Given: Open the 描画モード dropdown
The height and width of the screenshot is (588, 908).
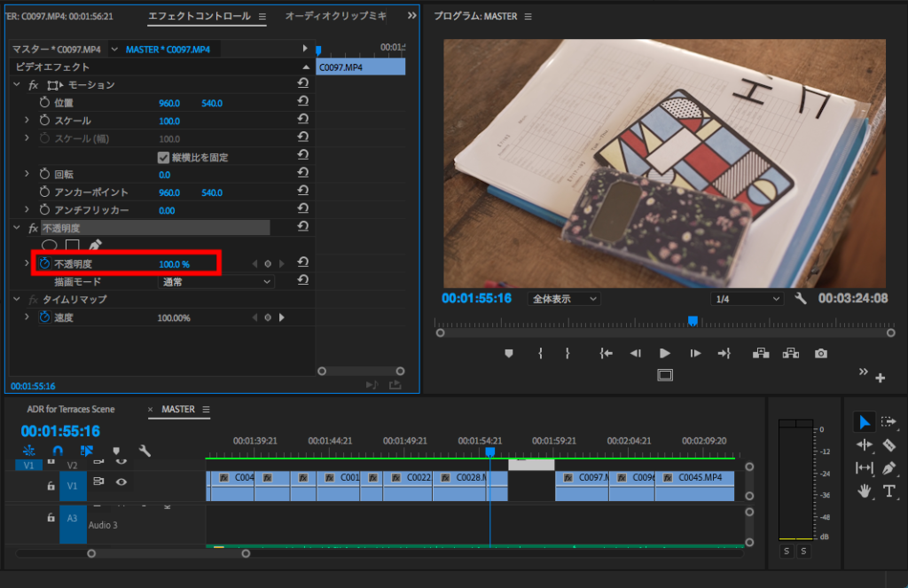Looking at the screenshot, I should click(x=216, y=281).
